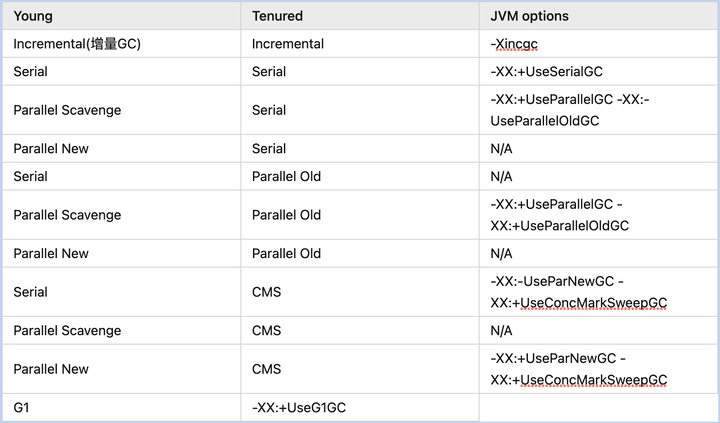Select "CMS" in the Parallel New row
The image size is (720, 423).
266,369
